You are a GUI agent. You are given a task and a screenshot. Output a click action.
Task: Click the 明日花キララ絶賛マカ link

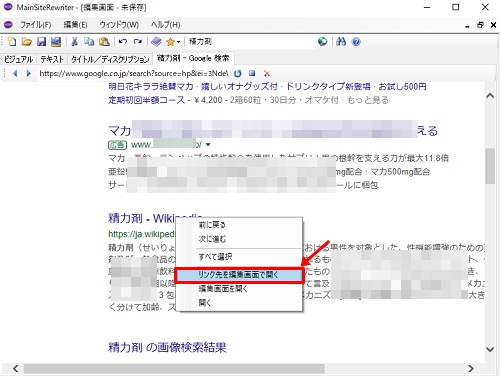click(151, 87)
